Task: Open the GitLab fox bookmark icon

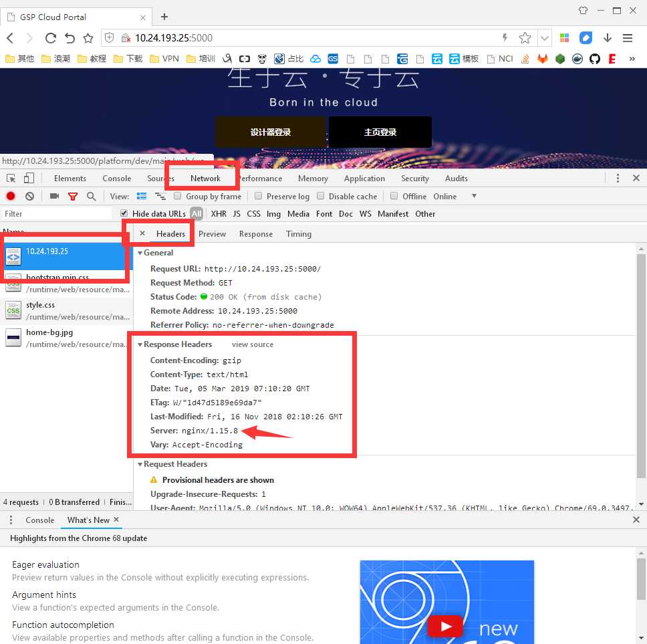Action: 542,59
